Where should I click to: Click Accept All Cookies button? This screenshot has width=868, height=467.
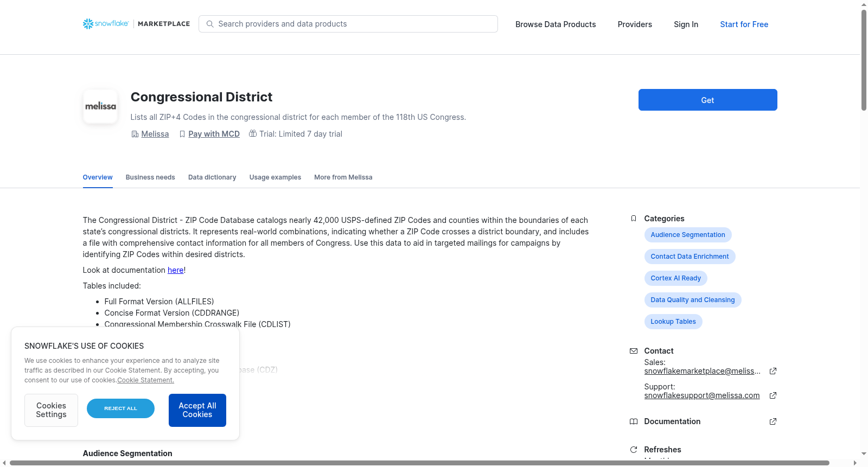(x=197, y=410)
